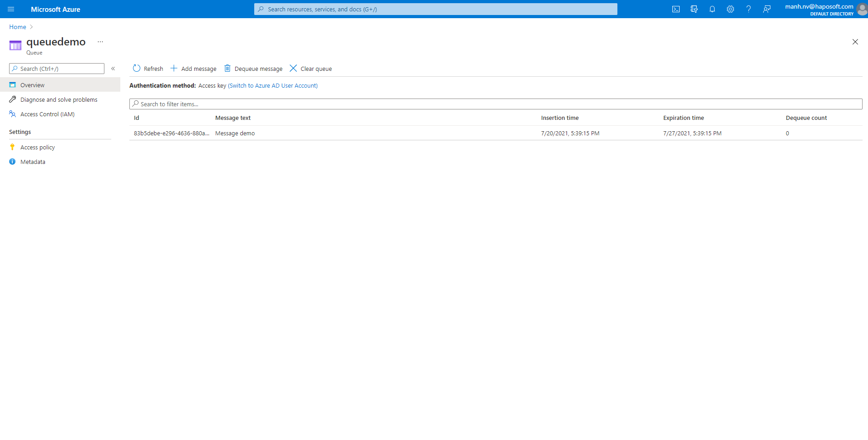Click the Refresh button label
Image resolution: width=868 pixels, height=440 pixels.
coord(153,69)
